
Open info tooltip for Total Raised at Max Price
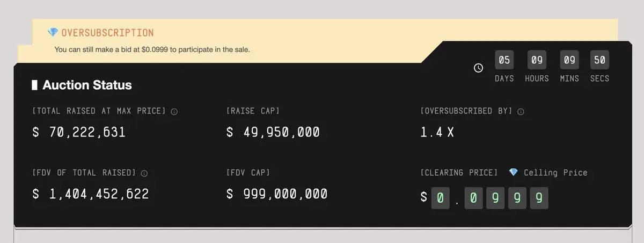[x=174, y=111]
